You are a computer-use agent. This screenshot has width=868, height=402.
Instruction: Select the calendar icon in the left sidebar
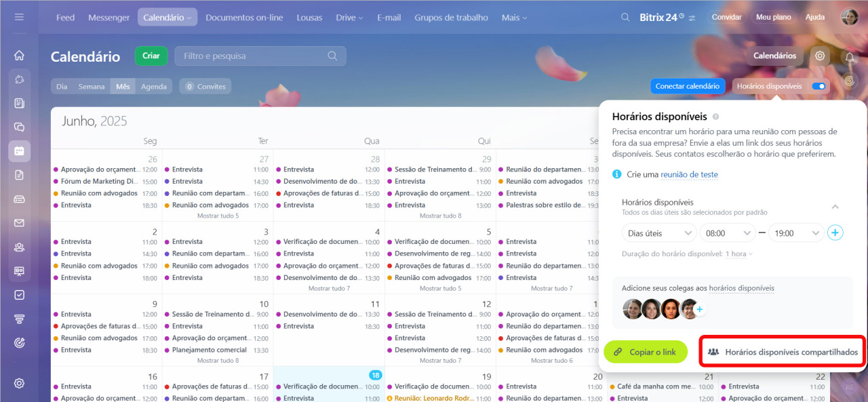pos(19,151)
